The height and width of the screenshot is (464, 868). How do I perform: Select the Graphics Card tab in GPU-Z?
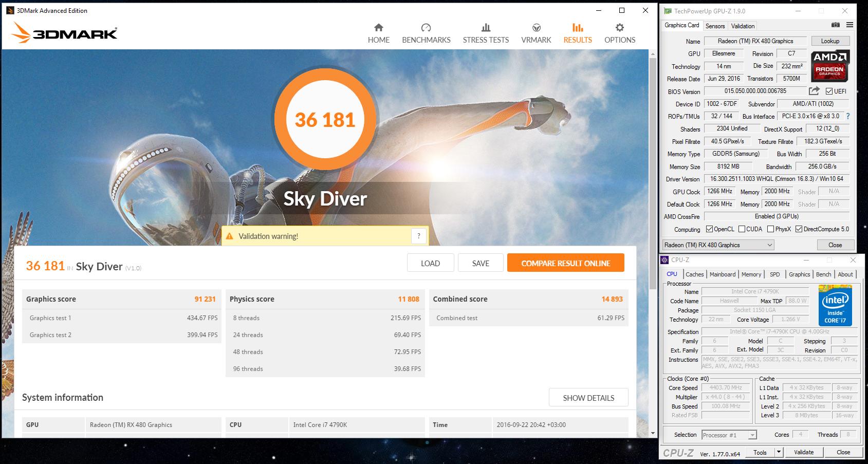(682, 25)
